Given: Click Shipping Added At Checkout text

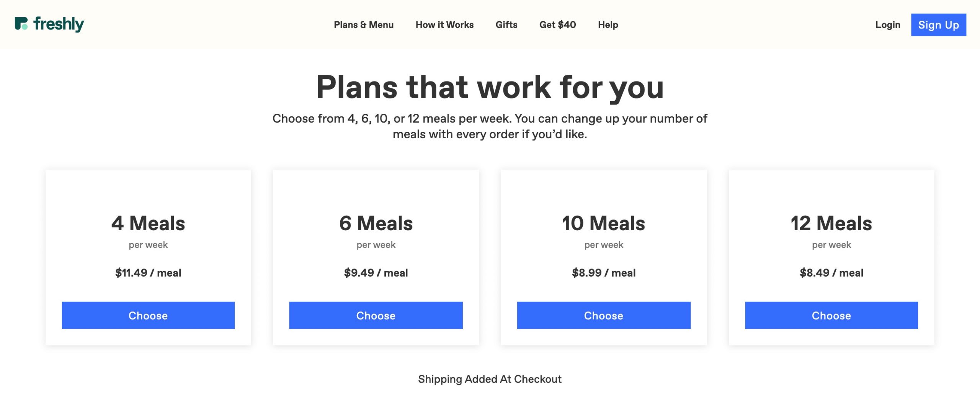Looking at the screenshot, I should pyautogui.click(x=490, y=379).
